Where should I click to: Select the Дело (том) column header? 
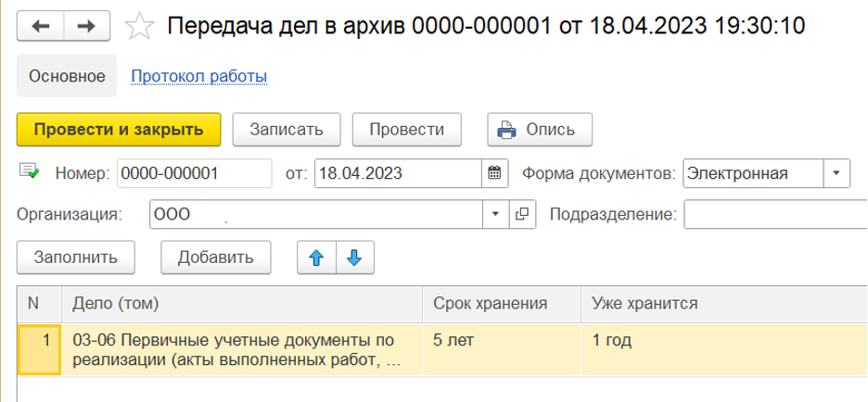tap(242, 304)
